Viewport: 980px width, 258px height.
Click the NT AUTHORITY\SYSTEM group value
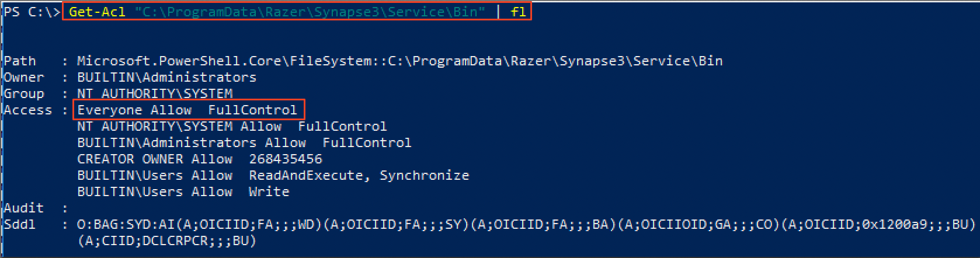coord(155,94)
